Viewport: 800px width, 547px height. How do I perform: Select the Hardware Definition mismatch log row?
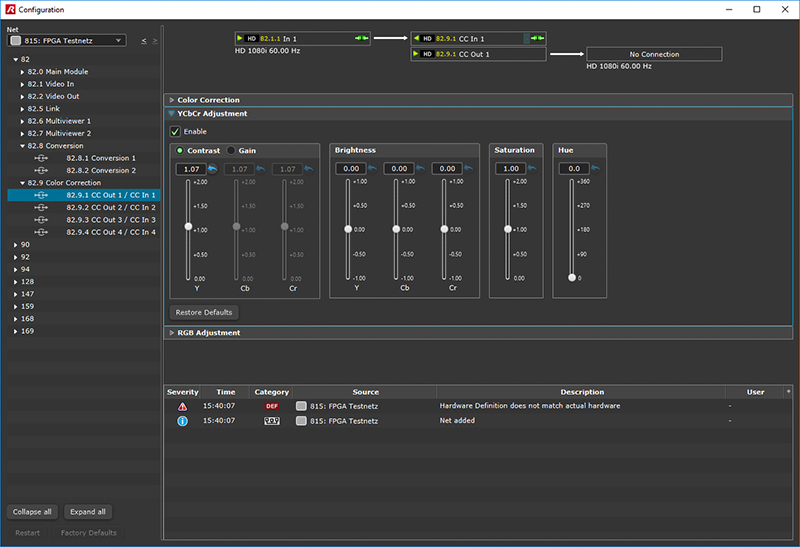[478, 406]
